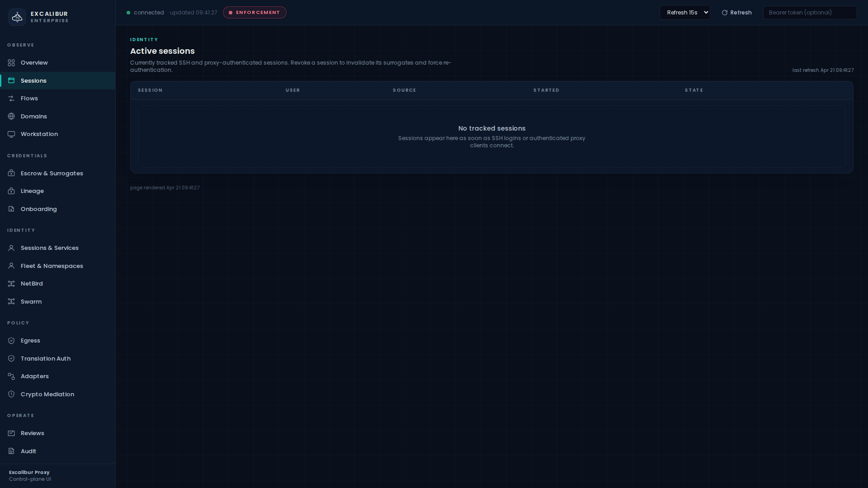Open the Refresh 15s interval dropdown
Screen dimensions: 868x488
tap(684, 13)
